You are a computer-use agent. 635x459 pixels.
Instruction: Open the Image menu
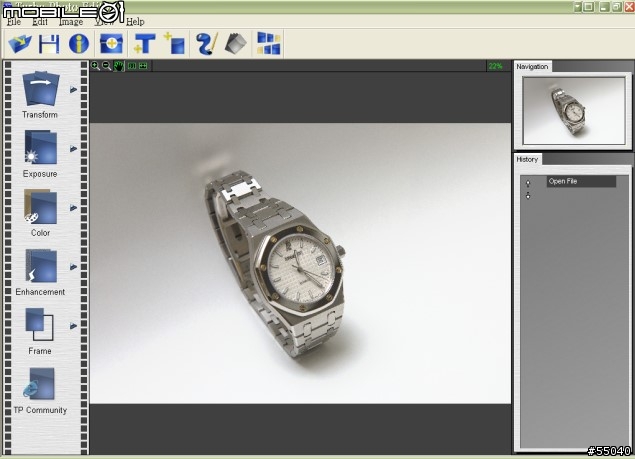[x=71, y=22]
